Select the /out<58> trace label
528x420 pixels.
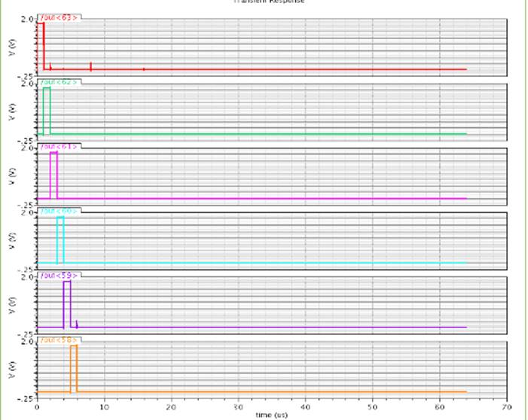tap(59, 340)
